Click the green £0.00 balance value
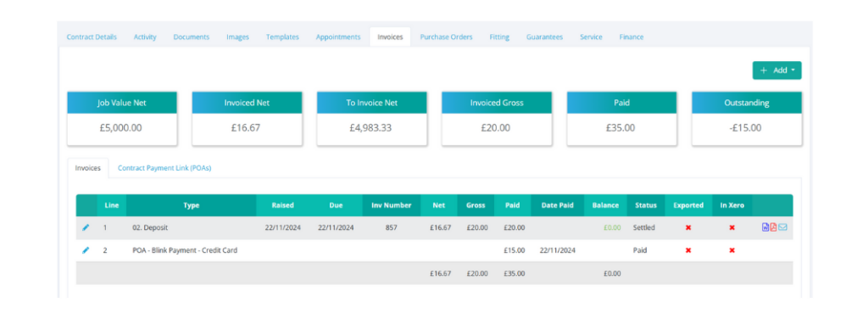The height and width of the screenshot is (319, 868). click(612, 227)
